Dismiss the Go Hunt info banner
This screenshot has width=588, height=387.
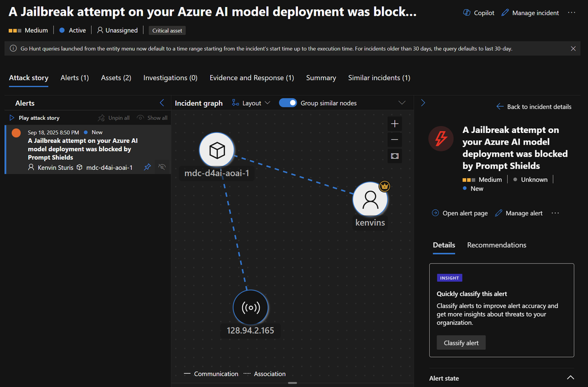(x=573, y=49)
